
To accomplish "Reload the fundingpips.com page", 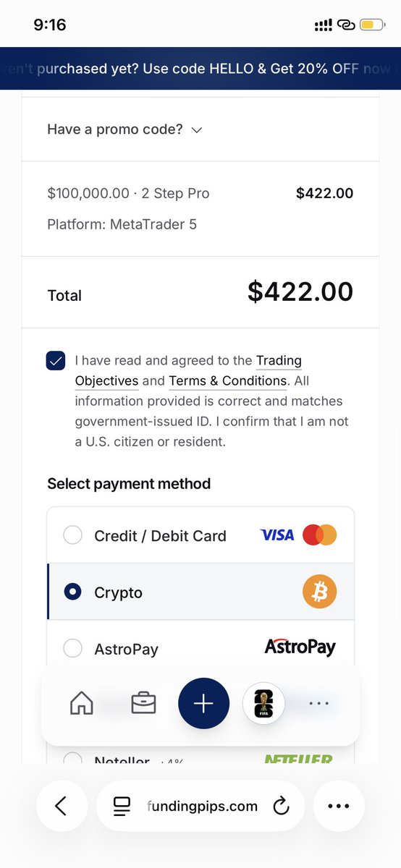I will 281,806.
